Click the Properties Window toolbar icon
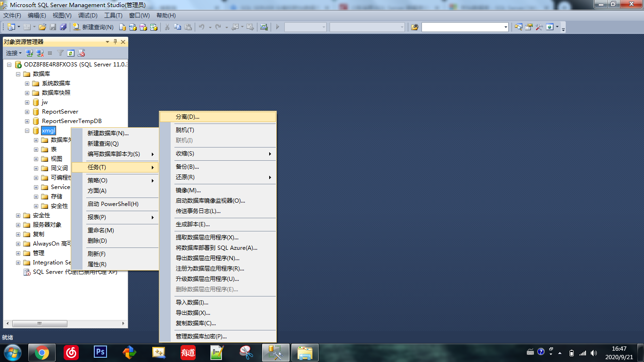This screenshot has height=362, width=644. 529,27
